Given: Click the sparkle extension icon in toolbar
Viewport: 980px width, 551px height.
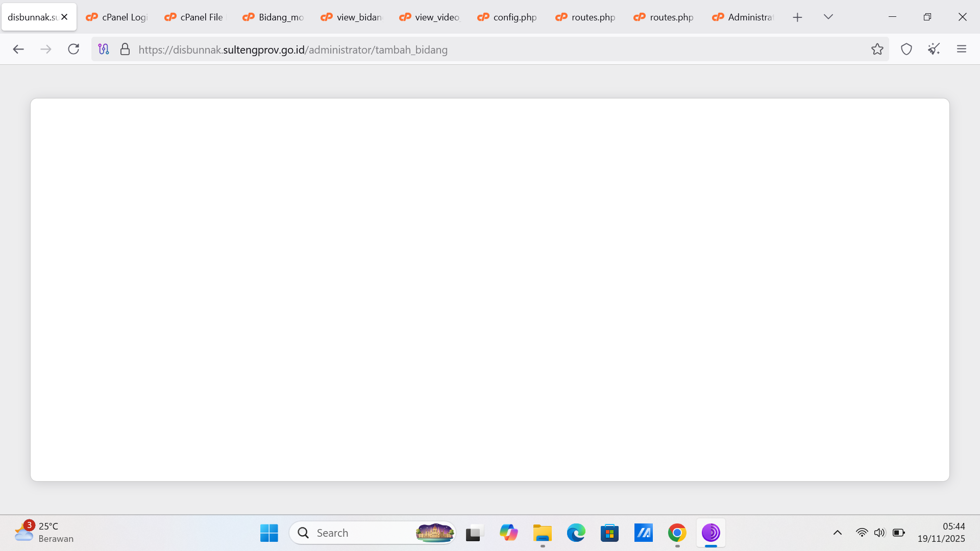Looking at the screenshot, I should click(934, 49).
